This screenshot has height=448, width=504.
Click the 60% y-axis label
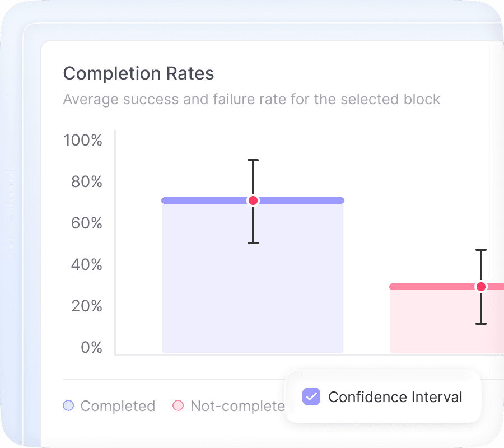tap(87, 223)
